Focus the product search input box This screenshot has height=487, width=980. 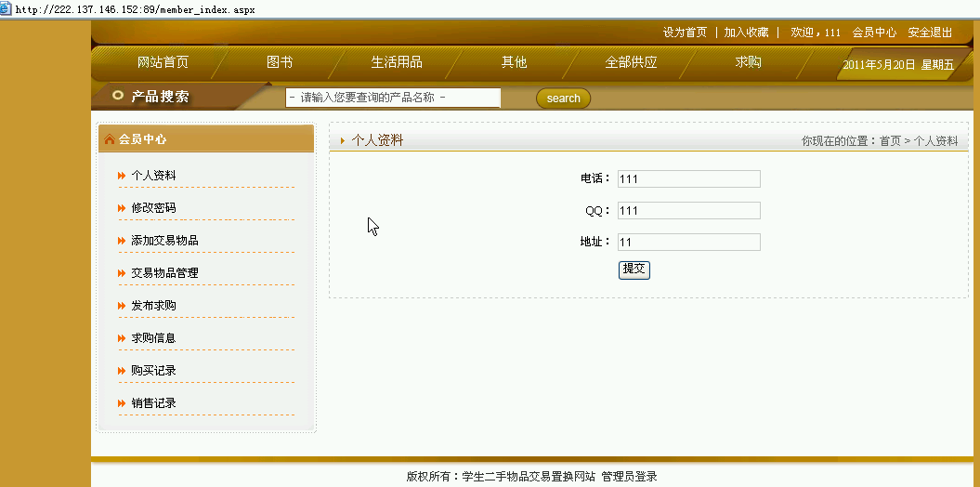[393, 98]
